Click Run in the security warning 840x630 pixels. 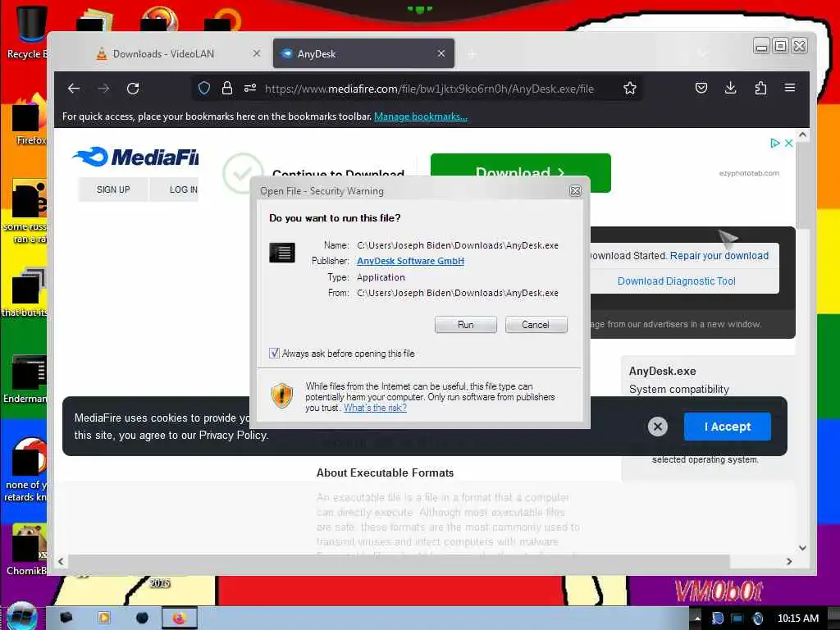point(466,325)
